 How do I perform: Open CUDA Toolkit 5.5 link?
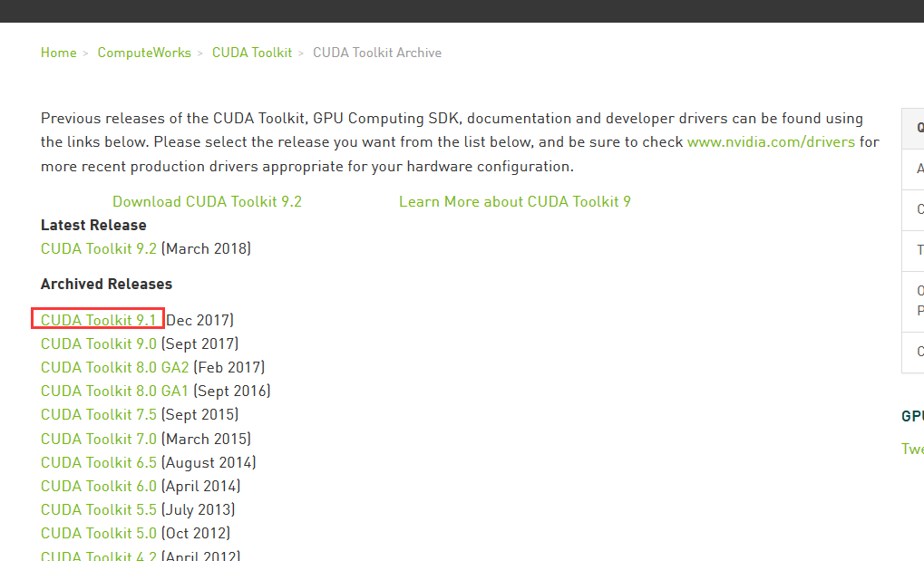coord(99,509)
